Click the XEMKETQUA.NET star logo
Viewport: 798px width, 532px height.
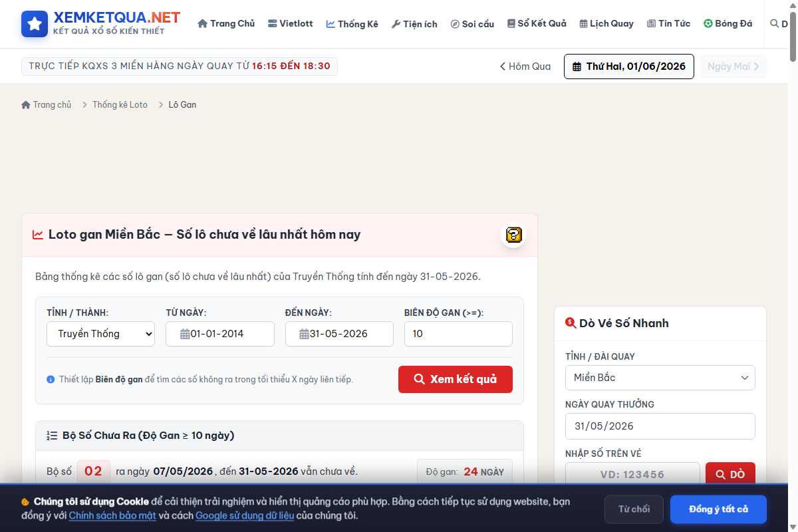[x=35, y=24]
